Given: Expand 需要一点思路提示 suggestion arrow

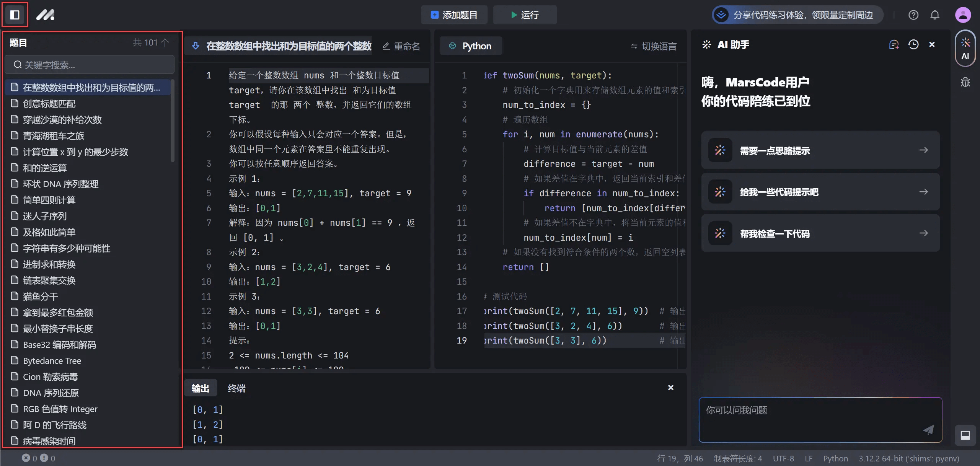Looking at the screenshot, I should tap(923, 150).
